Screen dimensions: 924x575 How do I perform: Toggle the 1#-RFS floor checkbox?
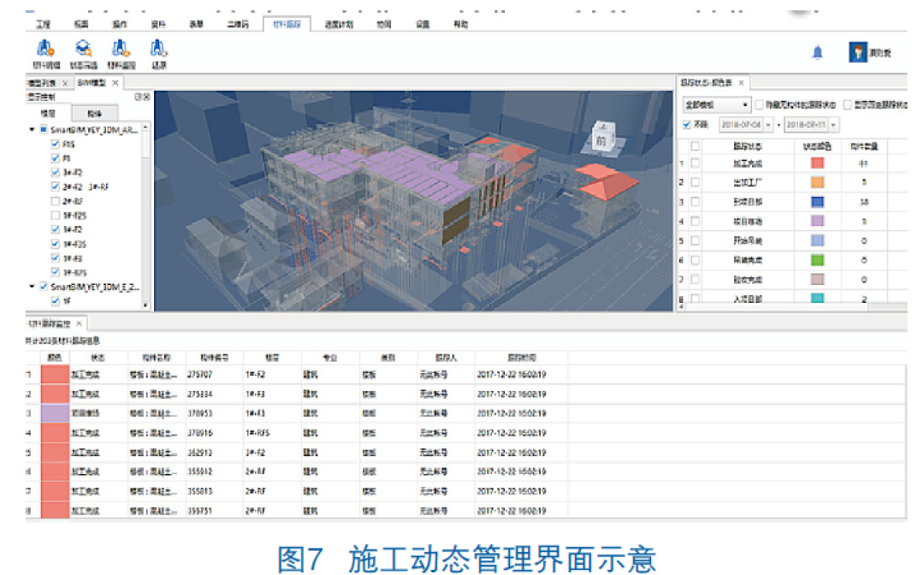[55, 272]
